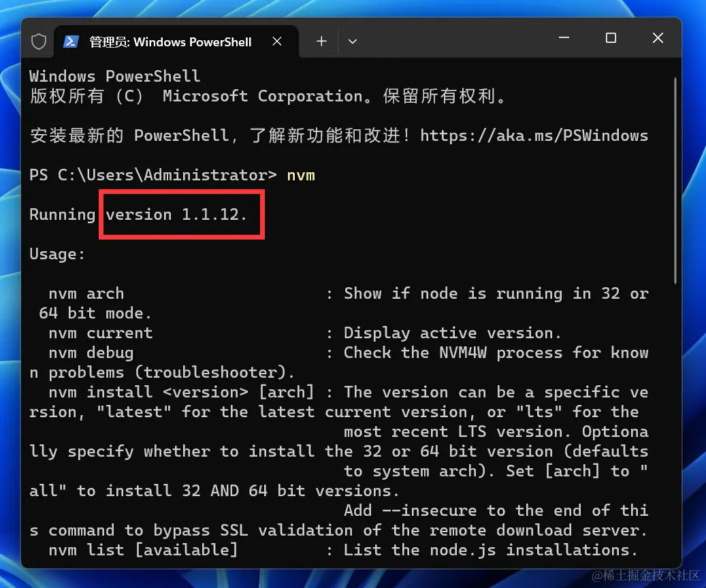Minimize the terminal window
Image resolution: width=706 pixels, height=588 pixels.
click(x=564, y=38)
